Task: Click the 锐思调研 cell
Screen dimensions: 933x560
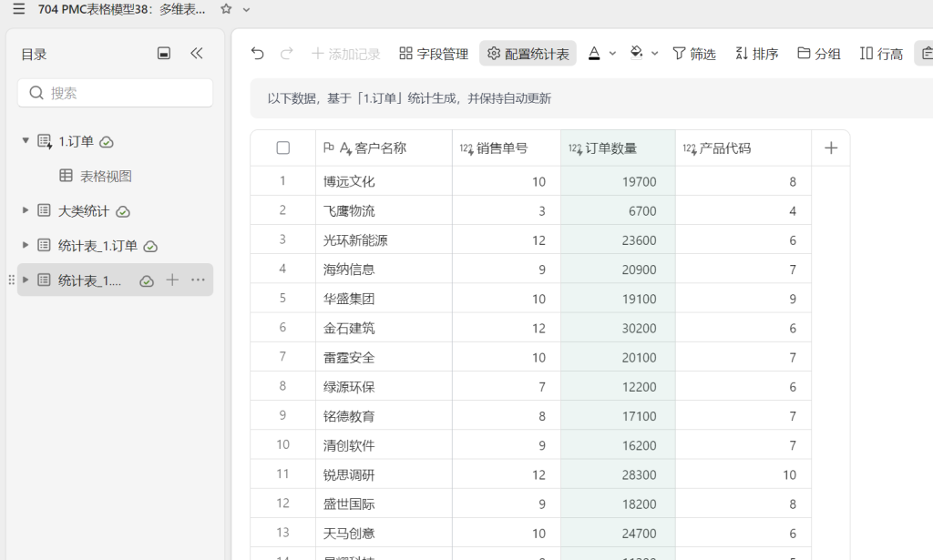Action: click(384, 474)
